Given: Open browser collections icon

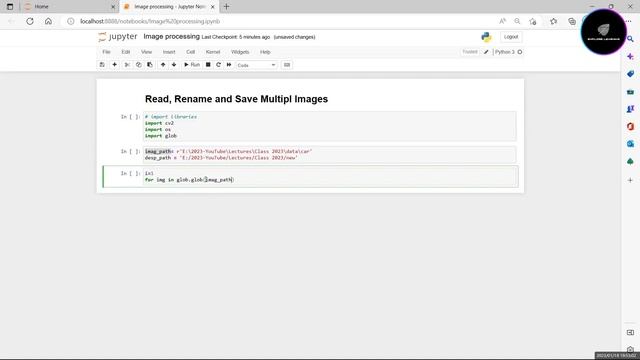Looking at the screenshot, I should tap(572, 21).
